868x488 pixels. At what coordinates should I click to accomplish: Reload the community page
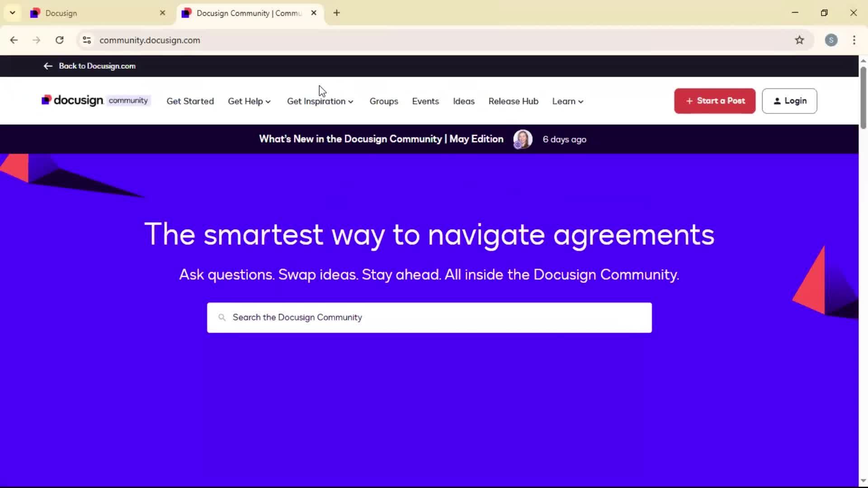coord(59,40)
